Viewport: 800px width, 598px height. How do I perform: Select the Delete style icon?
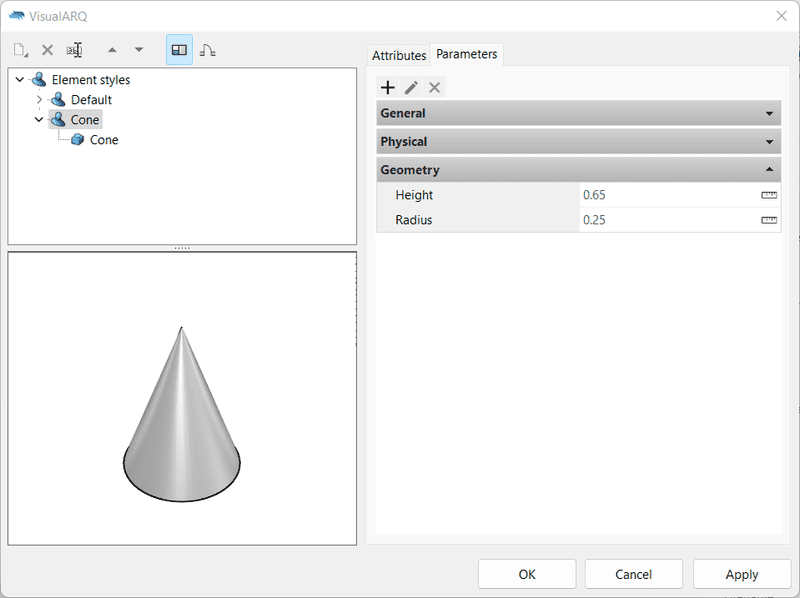46,49
